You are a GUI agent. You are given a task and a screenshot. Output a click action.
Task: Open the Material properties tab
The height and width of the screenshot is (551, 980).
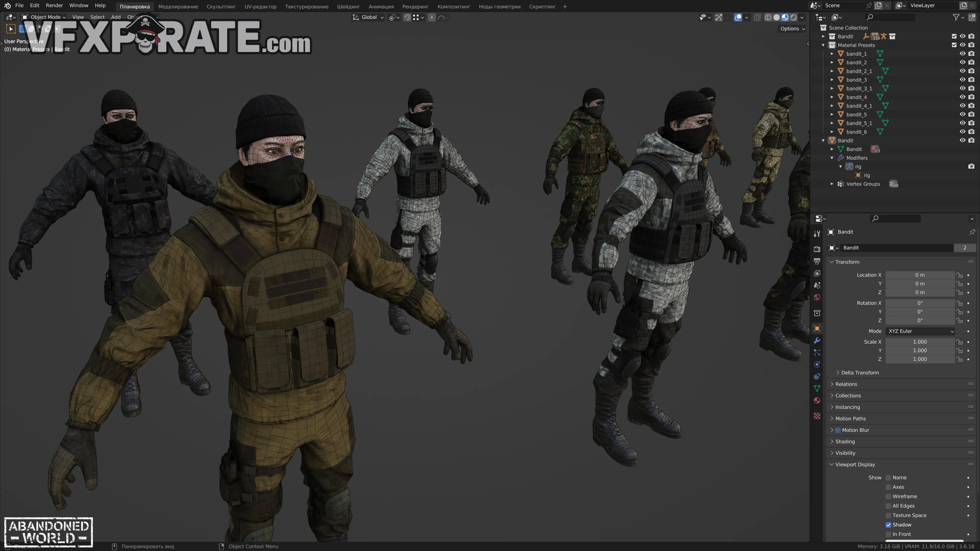[817, 400]
